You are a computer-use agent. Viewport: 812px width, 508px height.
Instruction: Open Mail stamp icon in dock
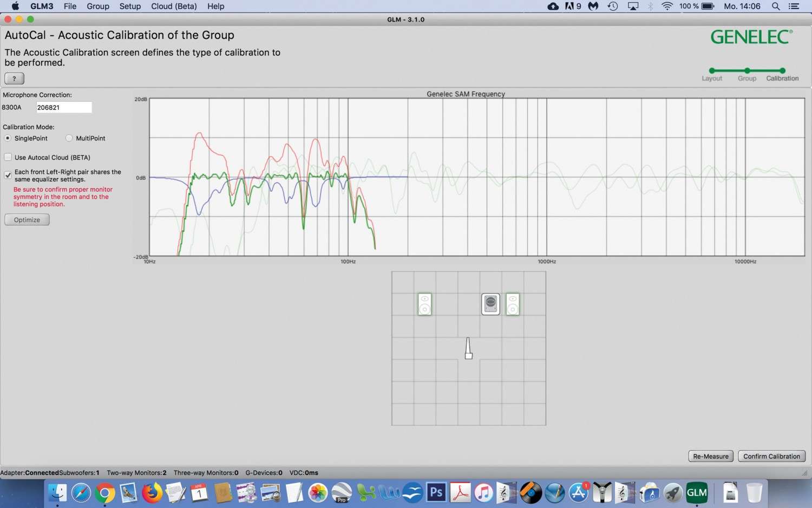pyautogui.click(x=128, y=493)
